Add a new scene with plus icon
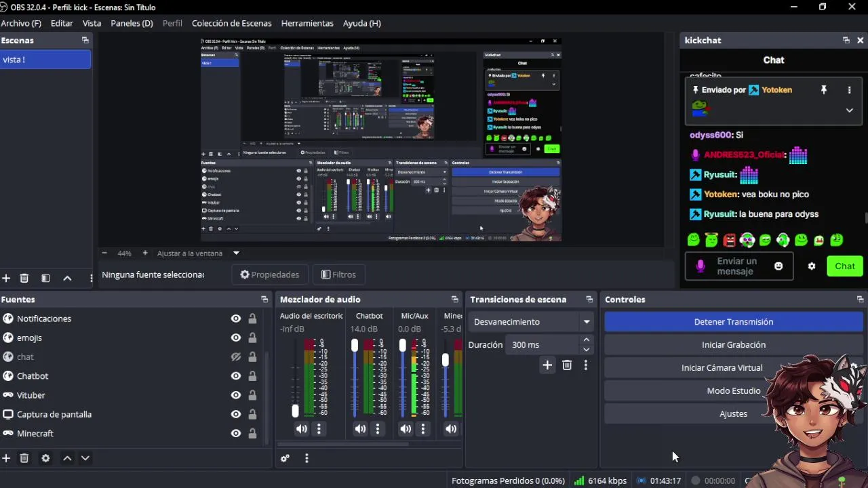868x488 pixels. tap(6, 278)
